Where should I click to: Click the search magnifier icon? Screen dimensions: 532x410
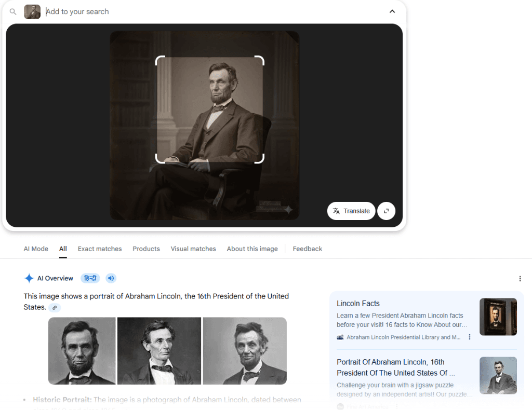(x=12, y=11)
